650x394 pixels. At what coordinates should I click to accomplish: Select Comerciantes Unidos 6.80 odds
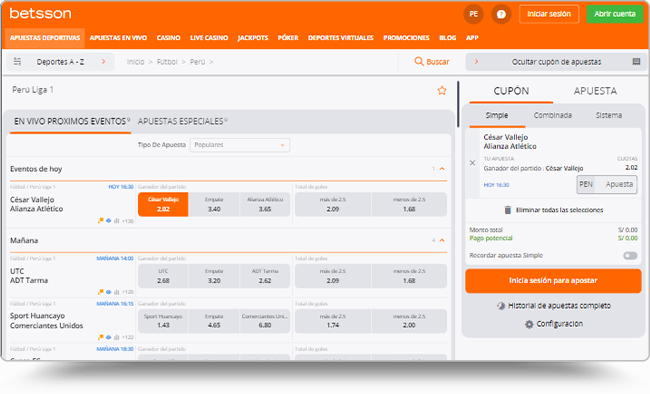pos(265,321)
